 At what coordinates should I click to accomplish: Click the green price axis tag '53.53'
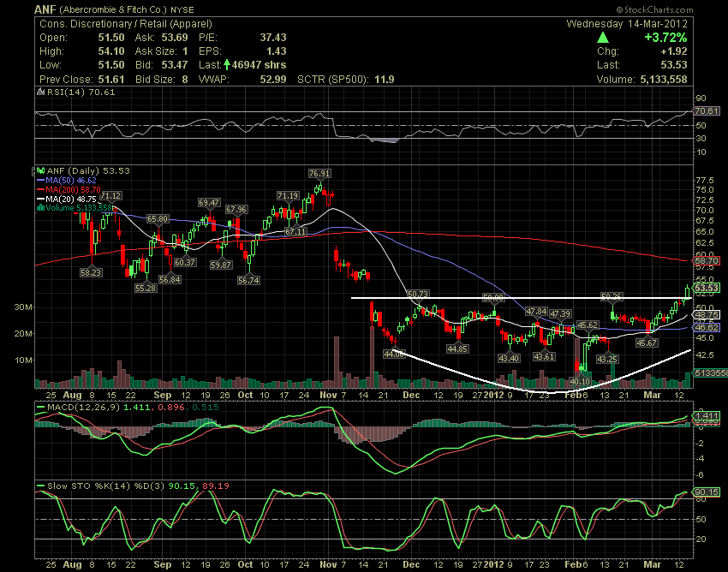click(707, 288)
